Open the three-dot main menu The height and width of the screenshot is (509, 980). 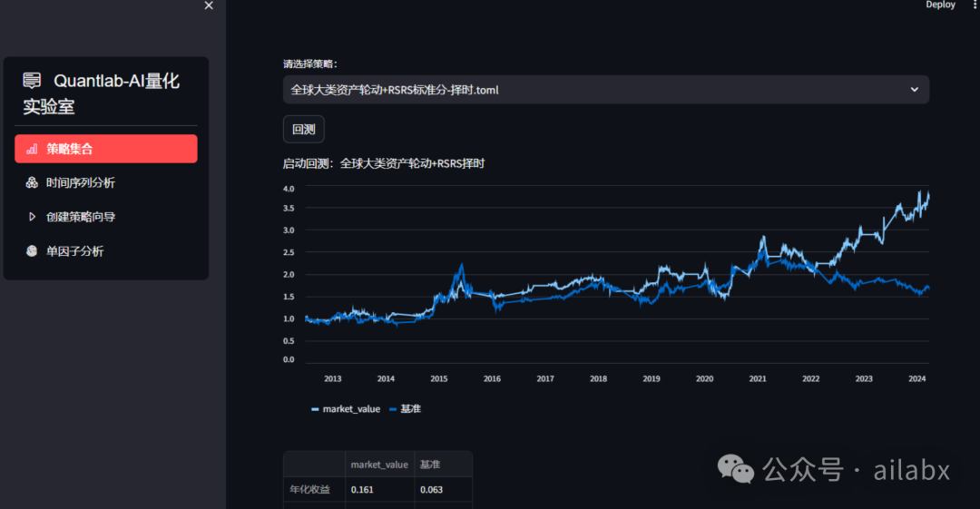pyautogui.click(x=975, y=5)
